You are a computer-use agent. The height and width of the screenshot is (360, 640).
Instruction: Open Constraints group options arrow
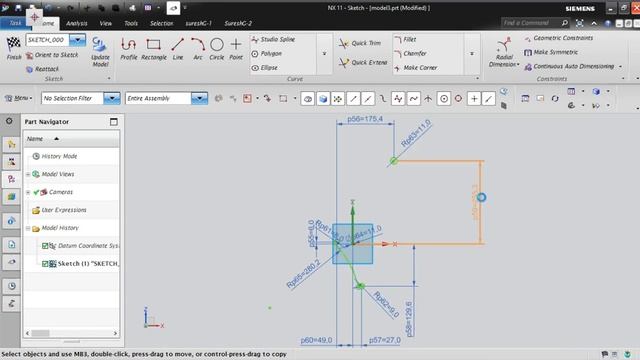point(623,78)
